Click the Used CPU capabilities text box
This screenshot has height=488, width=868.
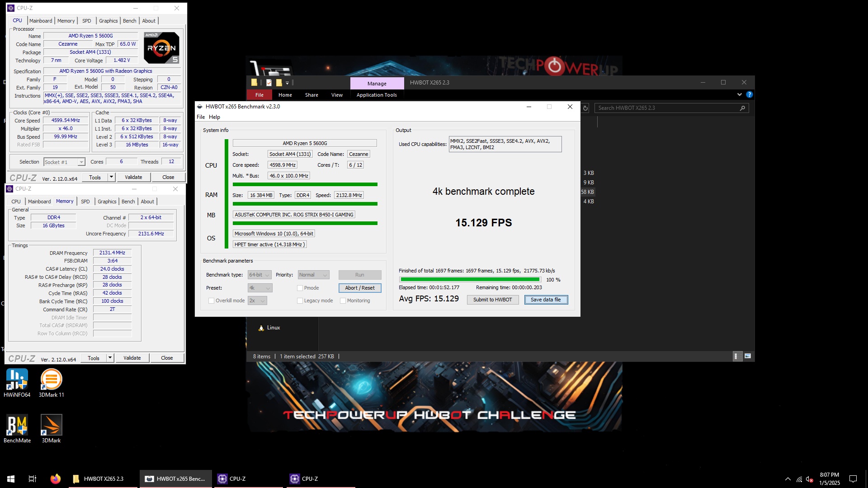pos(505,144)
